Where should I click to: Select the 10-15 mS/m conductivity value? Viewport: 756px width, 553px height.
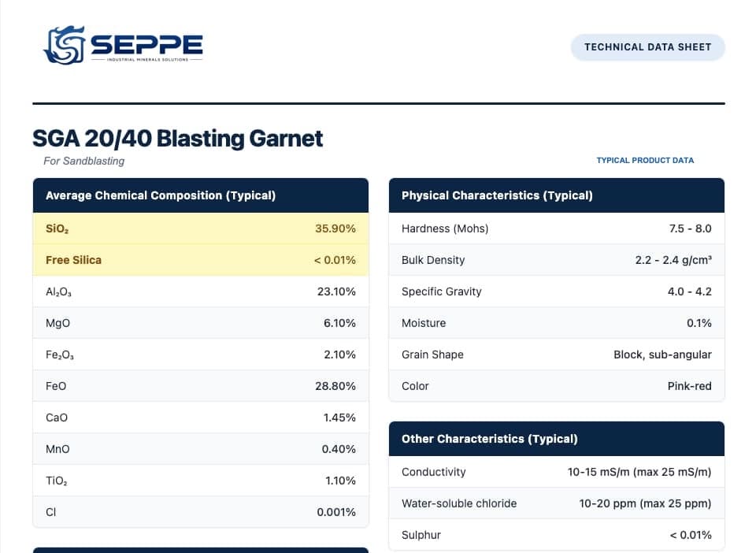point(639,472)
